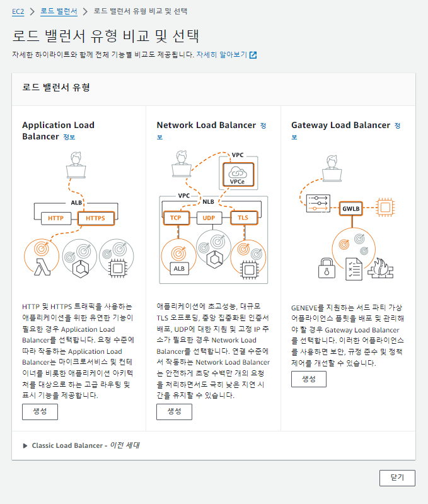Open 정보 link for Application Load Balancer
Screen dimensions: 428x504
tap(69, 137)
